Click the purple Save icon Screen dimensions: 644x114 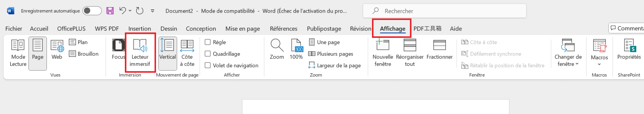(110, 11)
